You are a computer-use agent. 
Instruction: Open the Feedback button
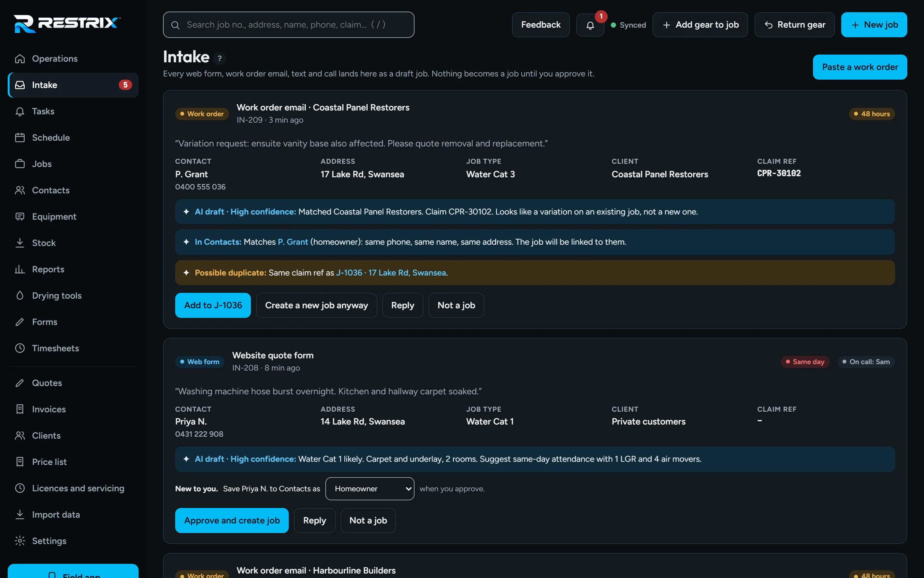(x=541, y=25)
